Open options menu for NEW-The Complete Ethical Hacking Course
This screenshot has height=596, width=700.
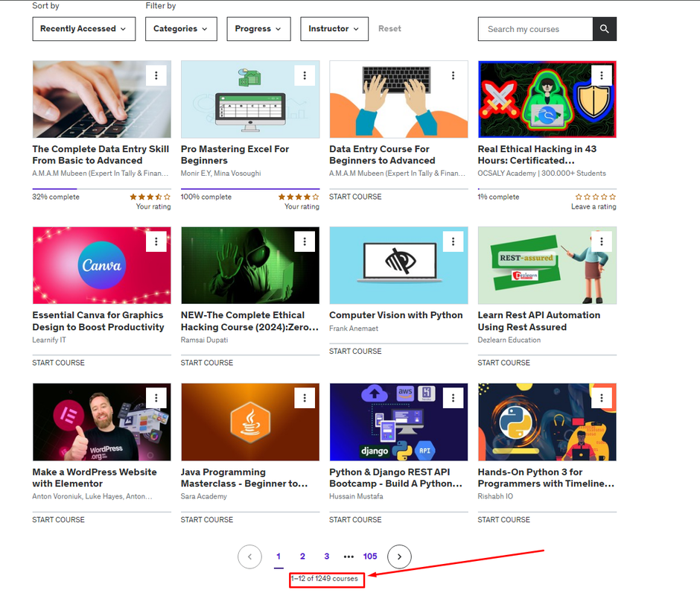pos(305,241)
